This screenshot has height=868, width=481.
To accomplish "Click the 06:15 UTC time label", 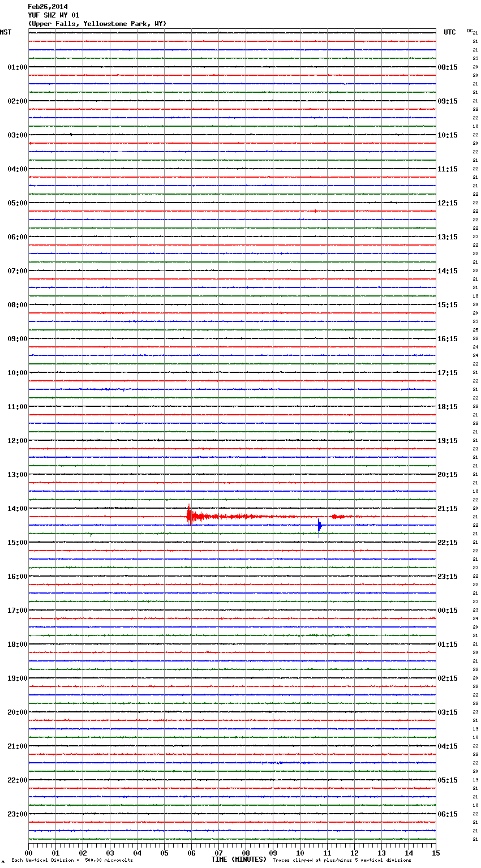I will click(x=448, y=814).
